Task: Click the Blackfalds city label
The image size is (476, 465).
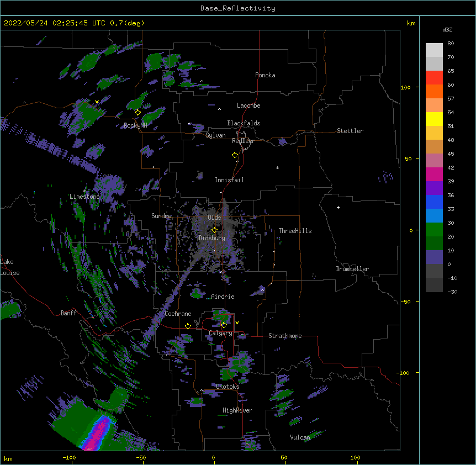Action: click(244, 123)
